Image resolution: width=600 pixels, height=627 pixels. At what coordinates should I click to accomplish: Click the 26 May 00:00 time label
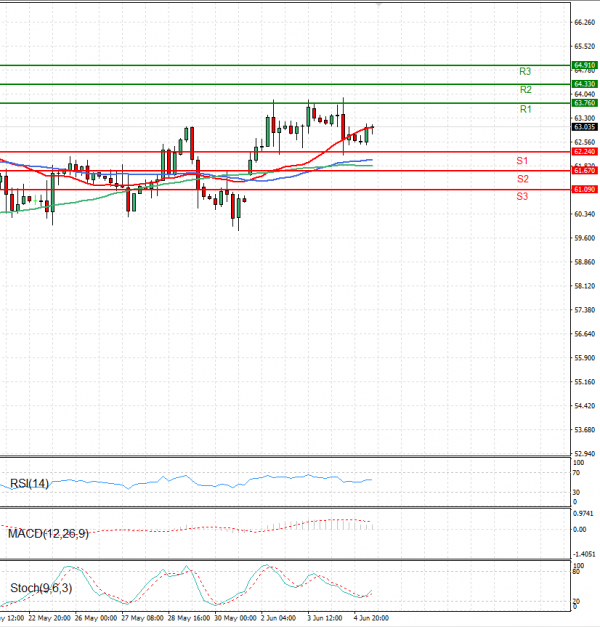(96, 618)
